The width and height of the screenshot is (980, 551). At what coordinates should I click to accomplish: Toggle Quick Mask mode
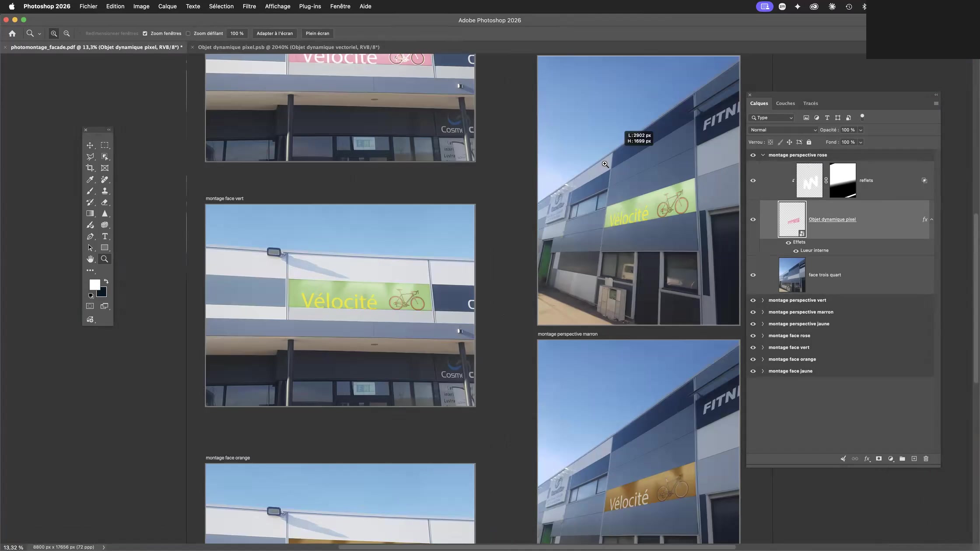point(90,306)
